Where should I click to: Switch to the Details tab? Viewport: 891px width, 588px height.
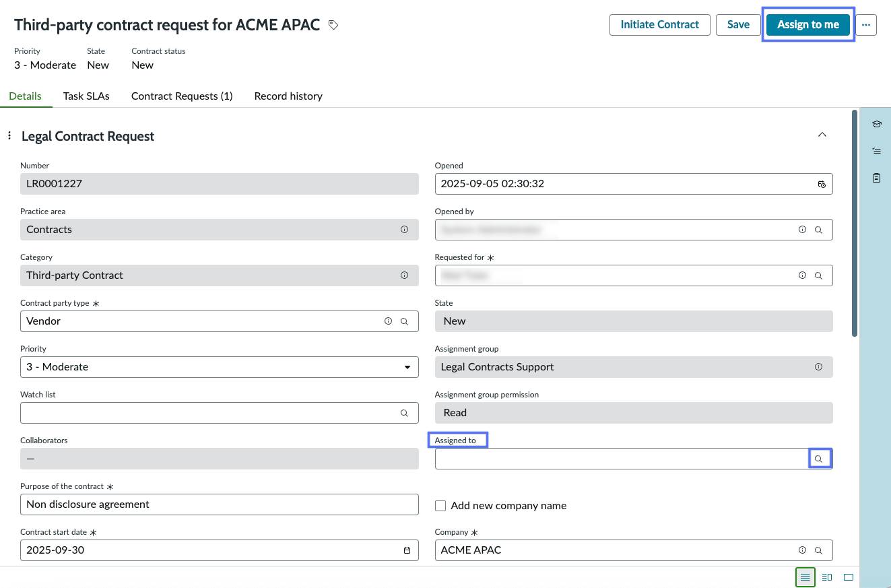point(26,96)
